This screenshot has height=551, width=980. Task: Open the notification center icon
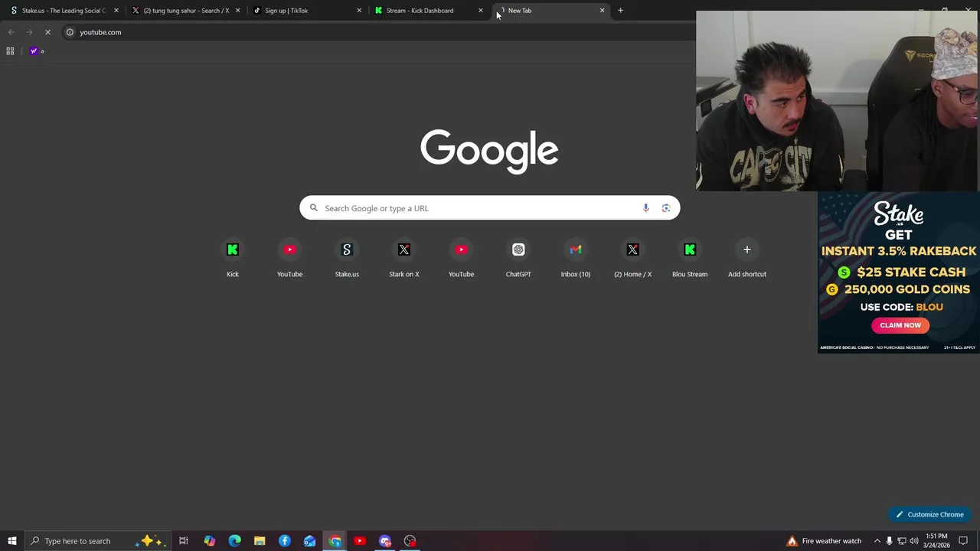click(x=964, y=541)
